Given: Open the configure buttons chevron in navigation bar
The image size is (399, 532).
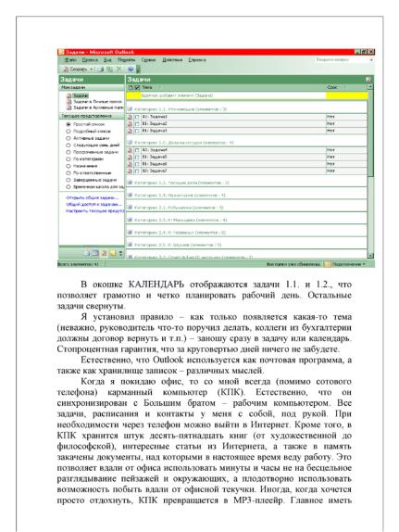Looking at the screenshot, I should pos(120,253).
